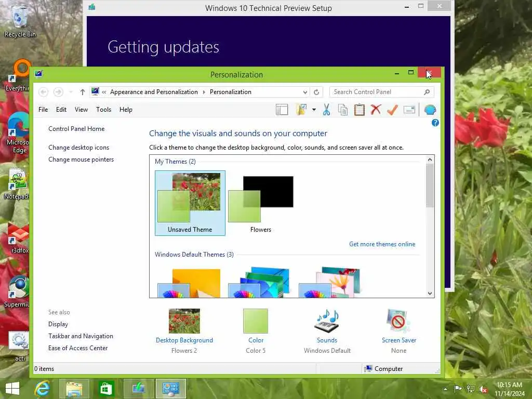
Task: Click the Personalization breadcrumb segment
Action: 230,92
